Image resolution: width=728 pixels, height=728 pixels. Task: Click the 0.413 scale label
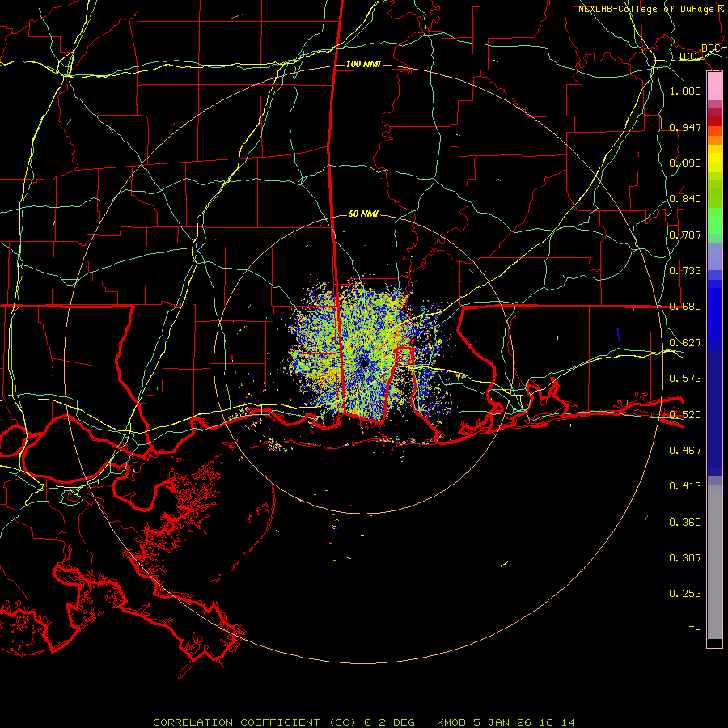pyautogui.click(x=685, y=485)
